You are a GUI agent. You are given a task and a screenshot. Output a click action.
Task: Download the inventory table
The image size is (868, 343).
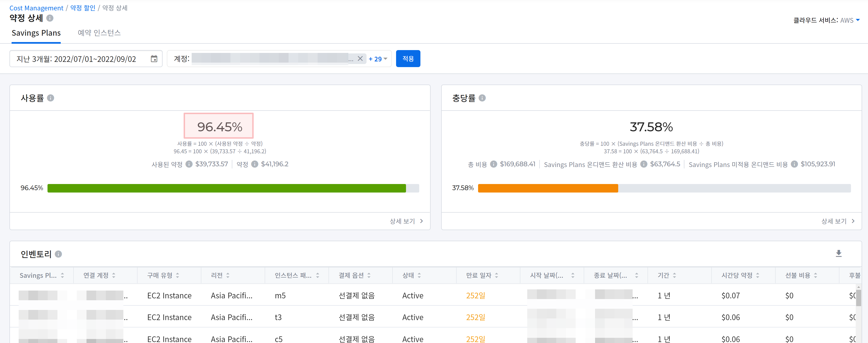click(x=839, y=253)
